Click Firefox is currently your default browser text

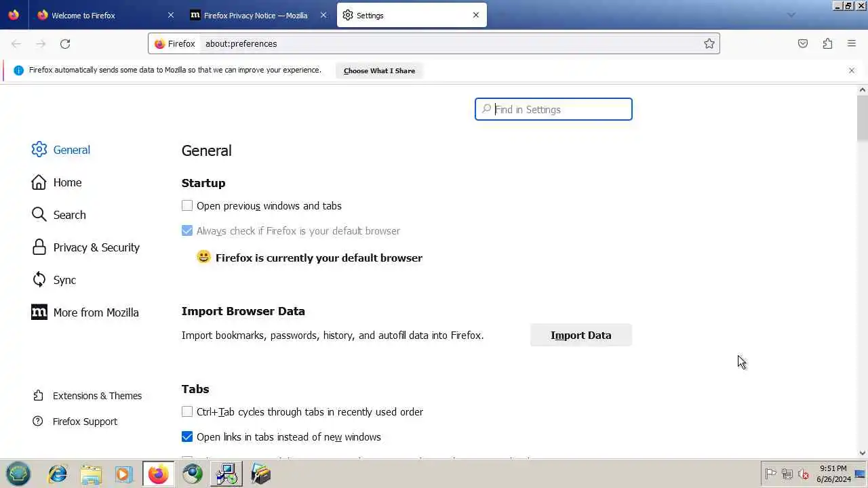(x=319, y=258)
